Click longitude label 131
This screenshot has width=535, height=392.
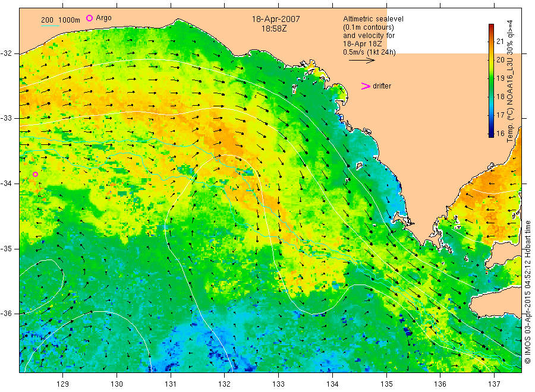pos(171,384)
